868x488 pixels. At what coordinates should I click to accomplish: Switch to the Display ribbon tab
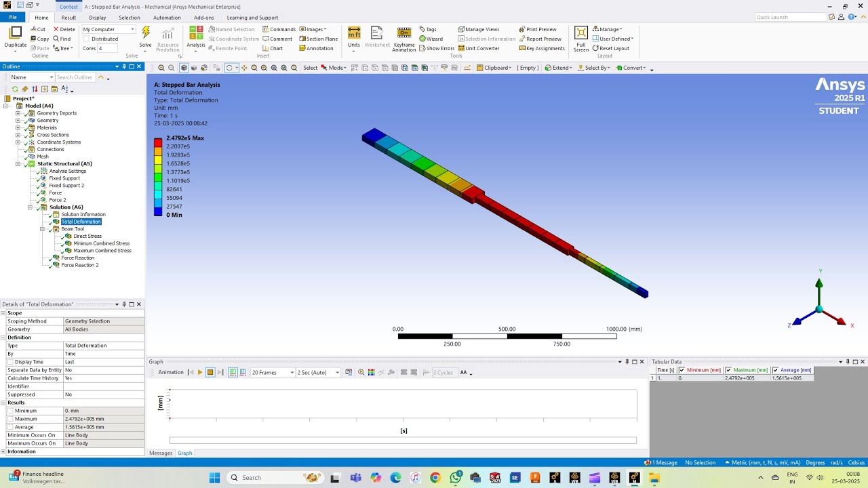coord(97,18)
